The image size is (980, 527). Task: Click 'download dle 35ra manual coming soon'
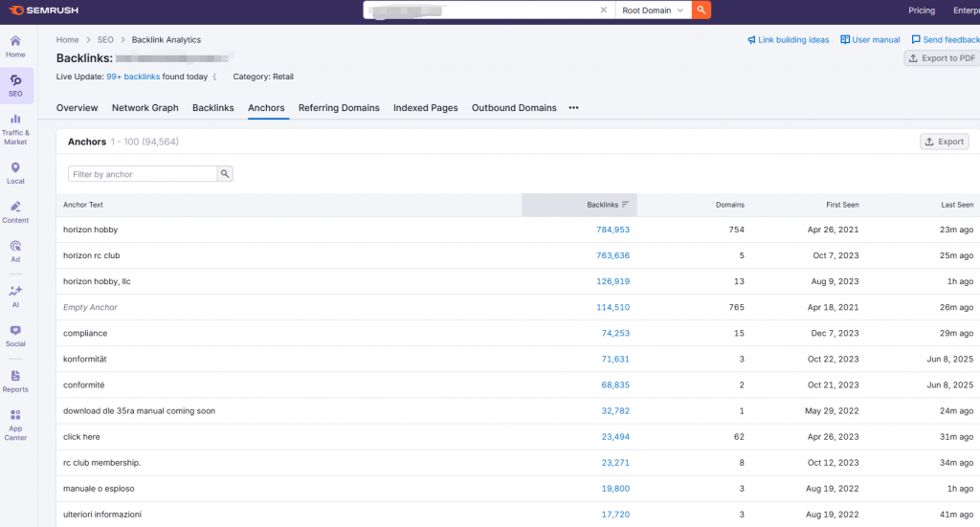click(139, 411)
